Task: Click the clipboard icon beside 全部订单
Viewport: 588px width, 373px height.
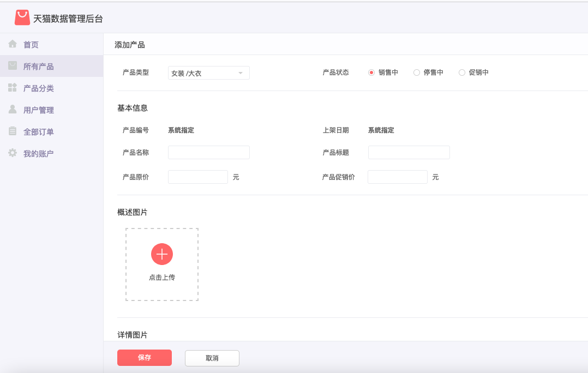Action: [x=13, y=131]
